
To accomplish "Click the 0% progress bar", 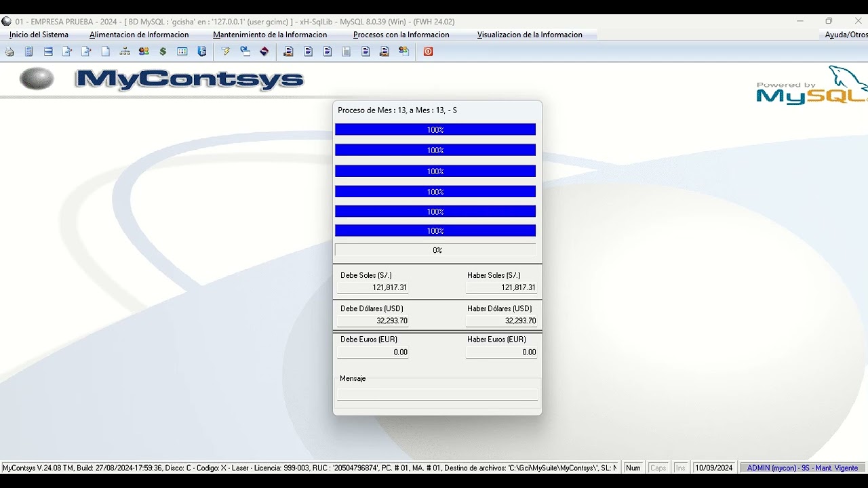I will pos(435,250).
